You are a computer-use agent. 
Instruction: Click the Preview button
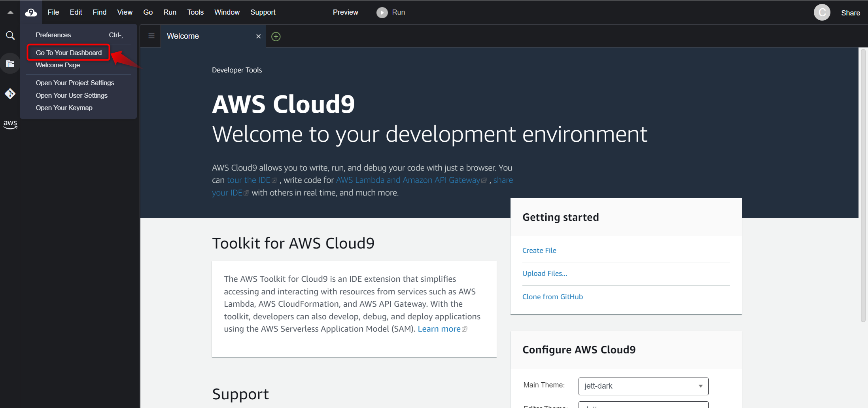coord(345,12)
